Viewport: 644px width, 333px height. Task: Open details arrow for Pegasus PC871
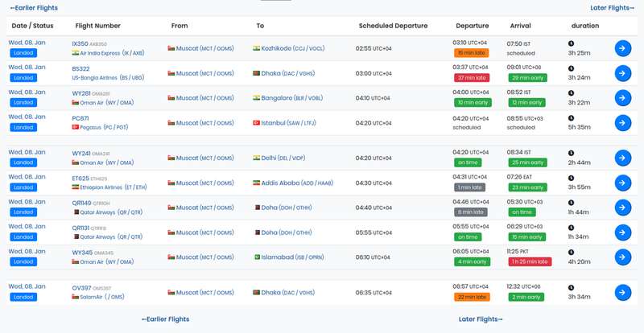coord(622,123)
